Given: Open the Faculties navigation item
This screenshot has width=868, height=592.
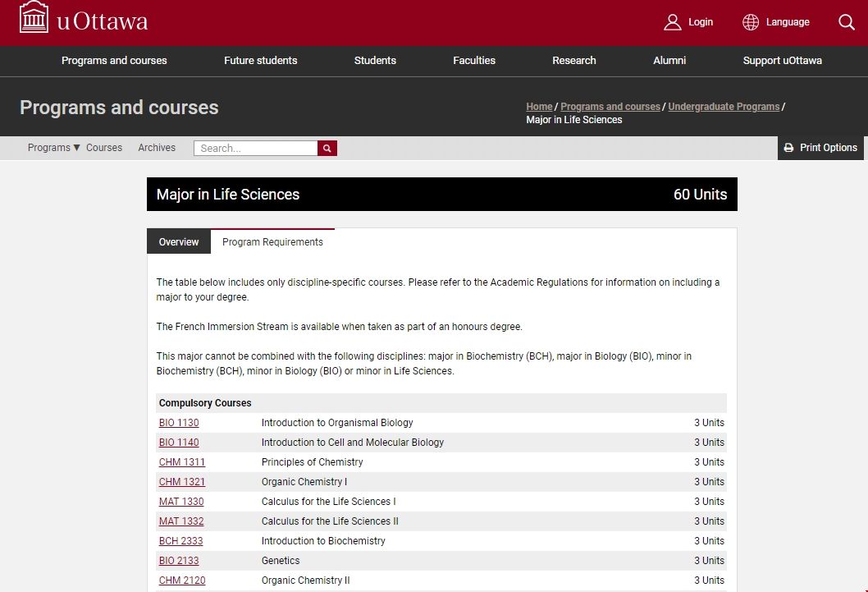Looking at the screenshot, I should (x=474, y=61).
